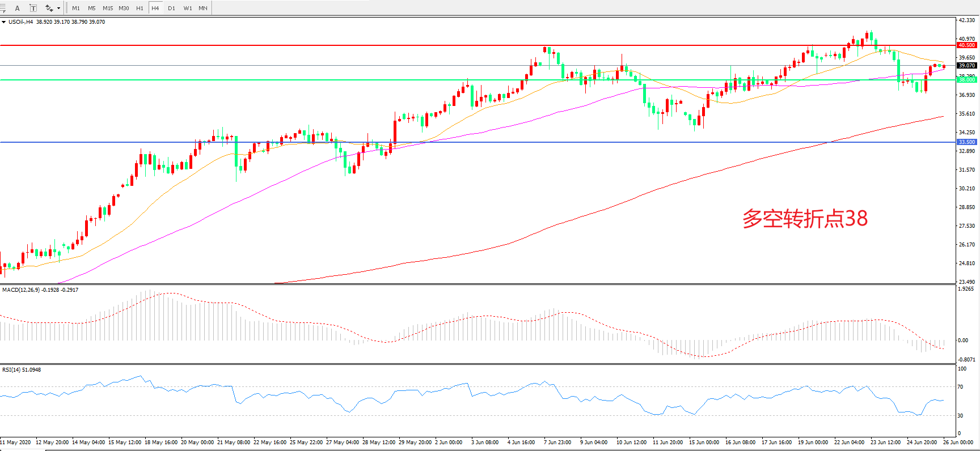Open the arrows tool dropdown arrow
980x451 pixels.
pyautogui.click(x=58, y=8)
